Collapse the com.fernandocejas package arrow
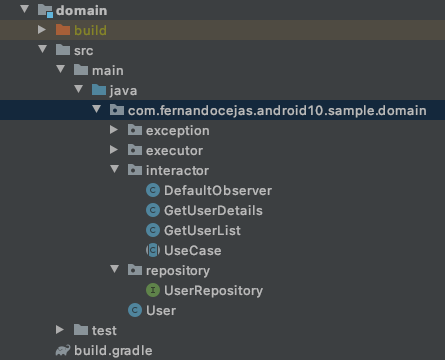This screenshot has height=360, width=445. [97, 109]
